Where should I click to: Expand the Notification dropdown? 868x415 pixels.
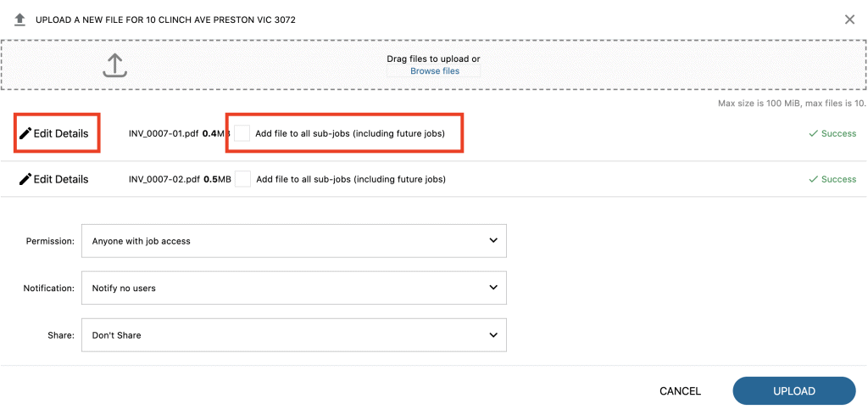tap(293, 288)
